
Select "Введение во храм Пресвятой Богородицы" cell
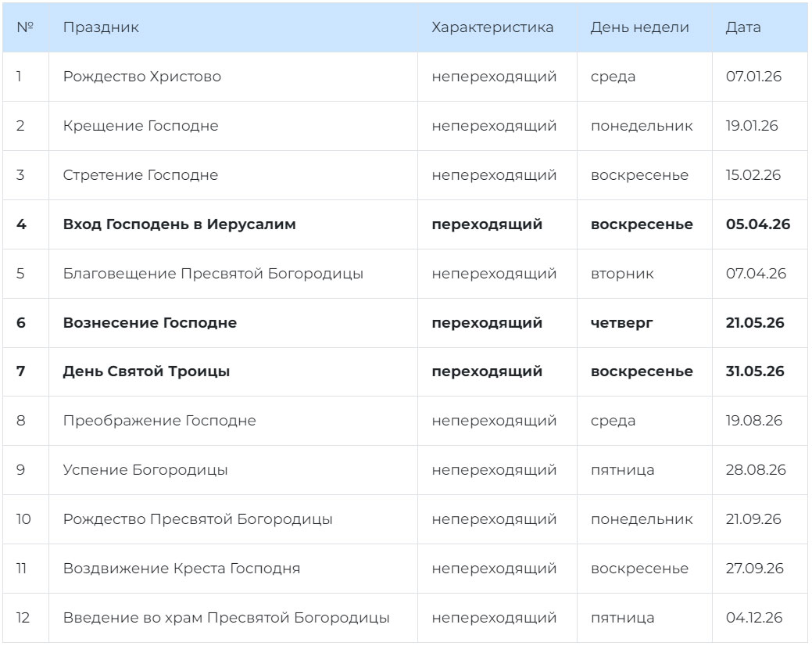click(226, 618)
